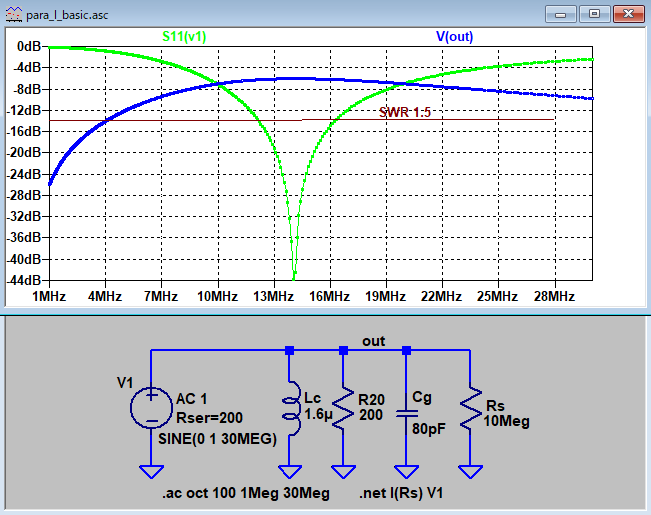Click the .ac oct 100 1Meg 30Meg directive
Image resolution: width=651 pixels, height=515 pixels.
(x=246, y=493)
